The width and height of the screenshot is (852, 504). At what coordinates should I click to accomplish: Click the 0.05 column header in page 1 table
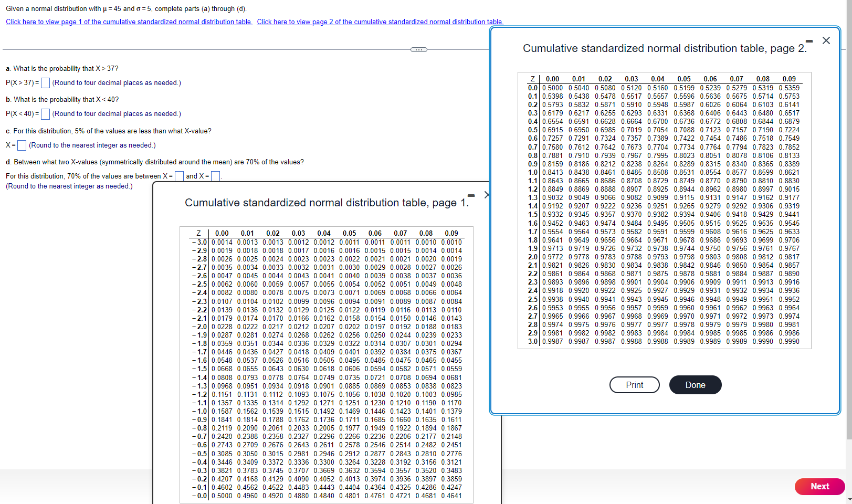click(350, 233)
